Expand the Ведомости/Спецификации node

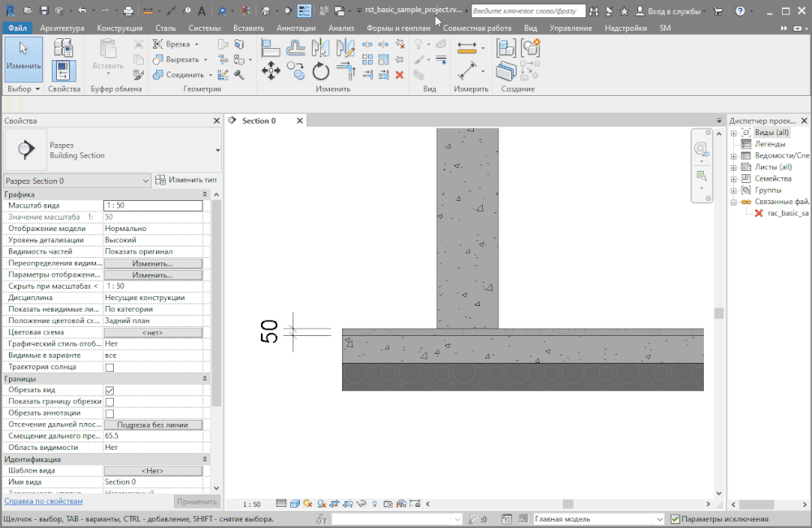pyautogui.click(x=734, y=156)
